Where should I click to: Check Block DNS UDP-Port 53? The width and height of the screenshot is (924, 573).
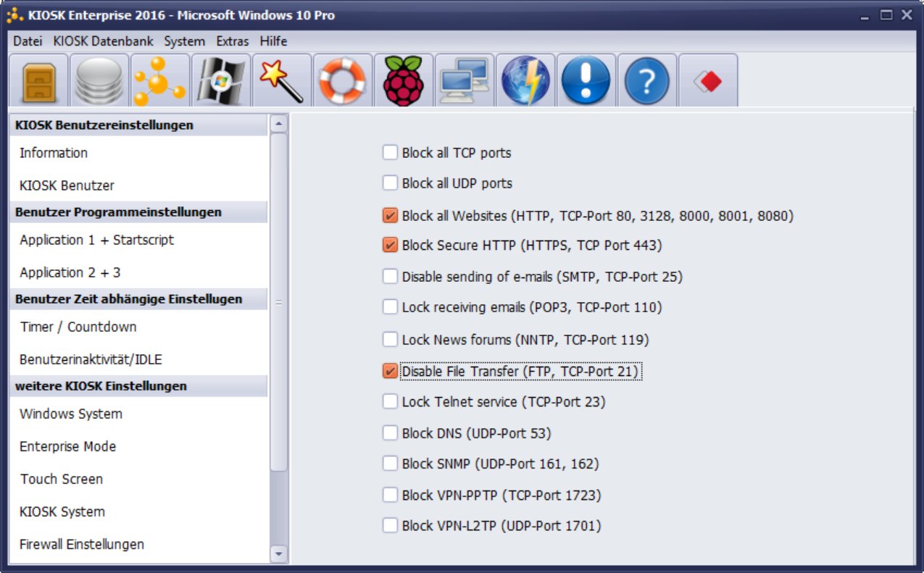click(390, 433)
